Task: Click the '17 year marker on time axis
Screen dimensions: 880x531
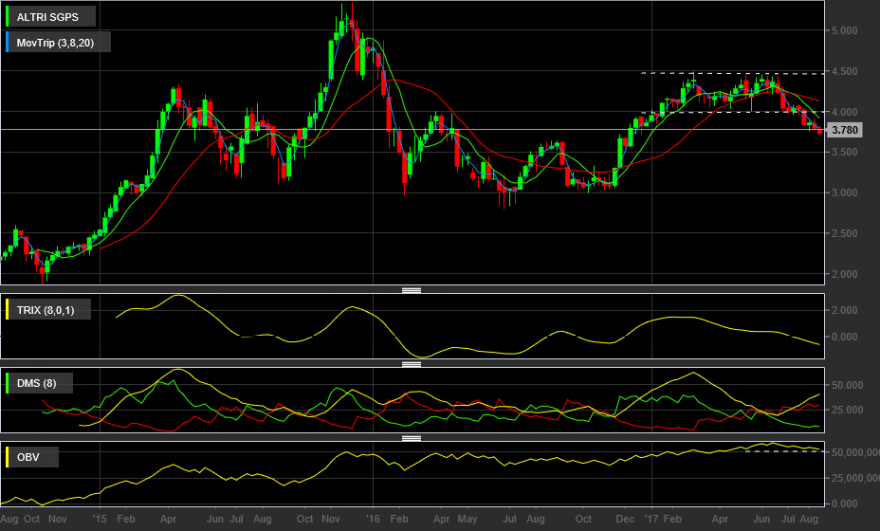Action: pyautogui.click(x=651, y=519)
